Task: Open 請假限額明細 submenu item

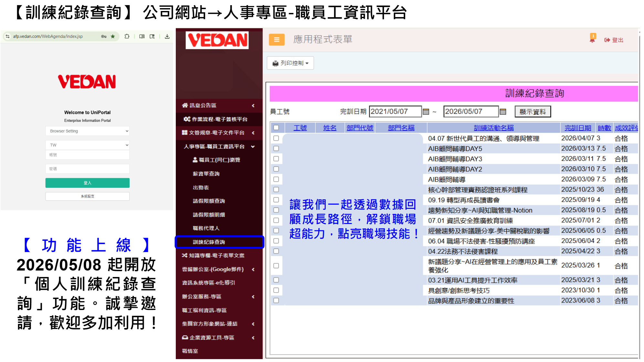Action: [x=209, y=215]
